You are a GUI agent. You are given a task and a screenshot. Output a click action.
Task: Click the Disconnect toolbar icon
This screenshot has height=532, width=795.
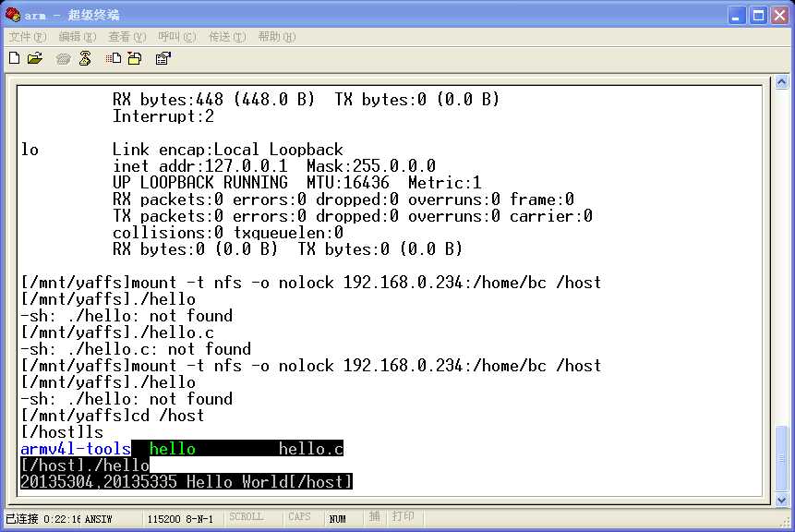85,58
